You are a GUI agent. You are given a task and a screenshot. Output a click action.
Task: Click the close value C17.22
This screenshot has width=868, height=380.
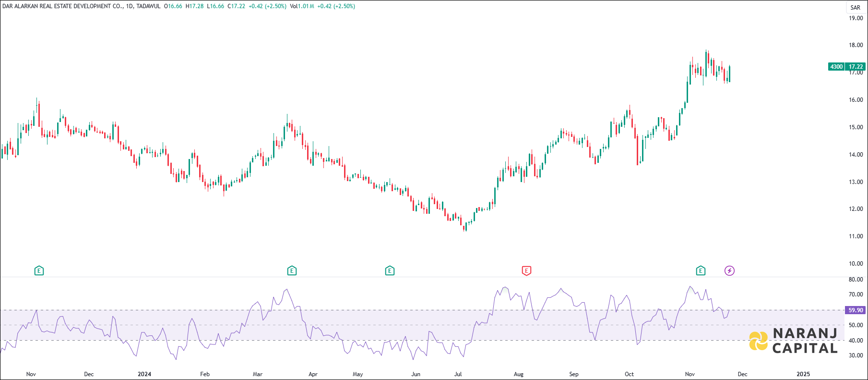pyautogui.click(x=237, y=6)
